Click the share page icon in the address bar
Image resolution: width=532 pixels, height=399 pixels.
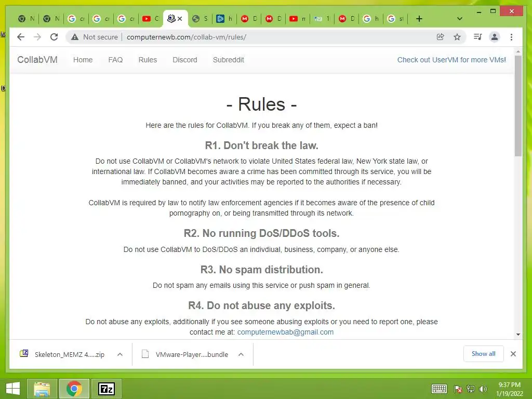[x=441, y=37]
